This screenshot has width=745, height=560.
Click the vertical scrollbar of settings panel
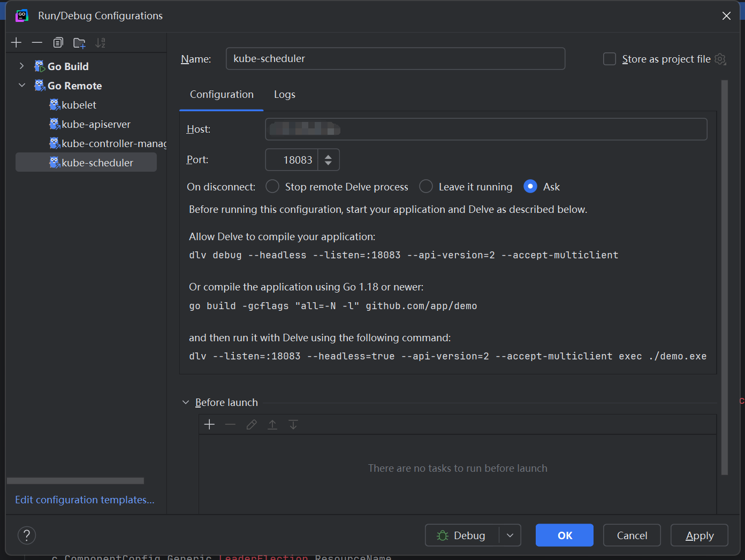pyautogui.click(x=725, y=277)
